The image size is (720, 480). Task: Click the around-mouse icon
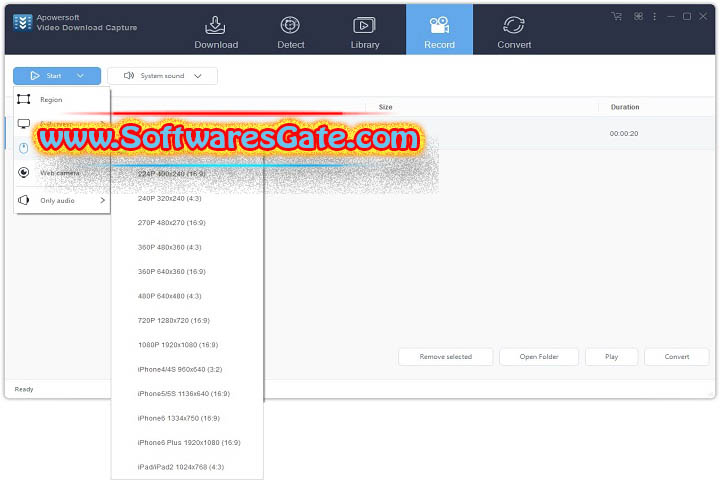[23, 148]
